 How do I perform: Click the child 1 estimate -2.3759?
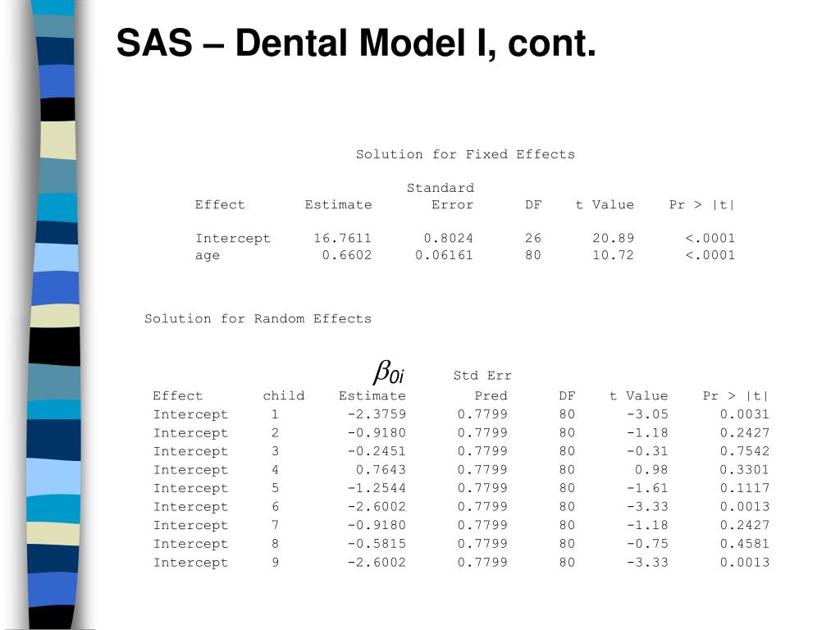coord(377,414)
